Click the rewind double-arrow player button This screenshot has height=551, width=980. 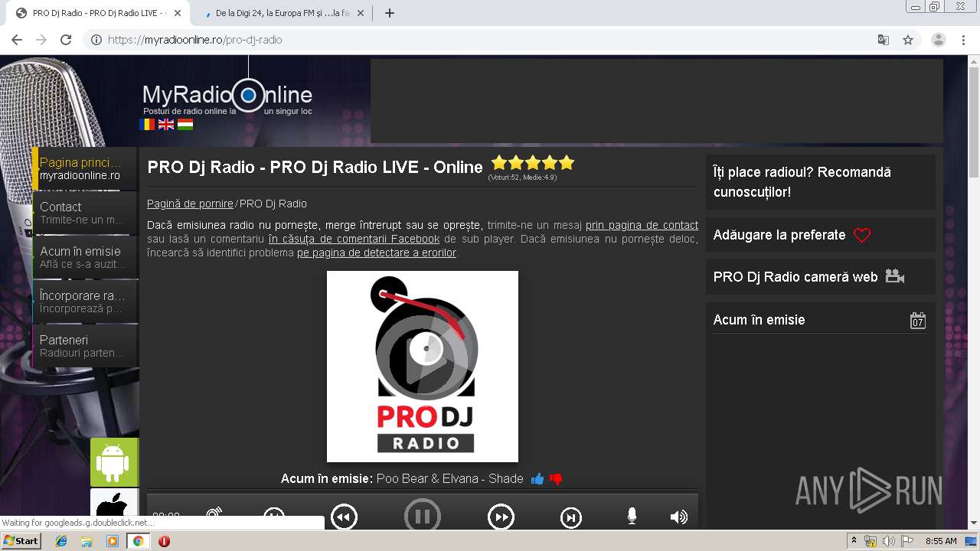pos(344,518)
